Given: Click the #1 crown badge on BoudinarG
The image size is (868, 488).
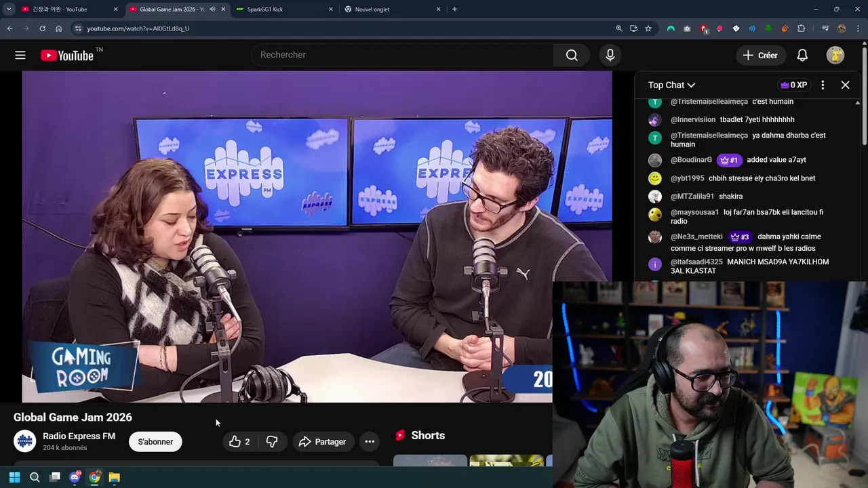Looking at the screenshot, I should (x=729, y=160).
